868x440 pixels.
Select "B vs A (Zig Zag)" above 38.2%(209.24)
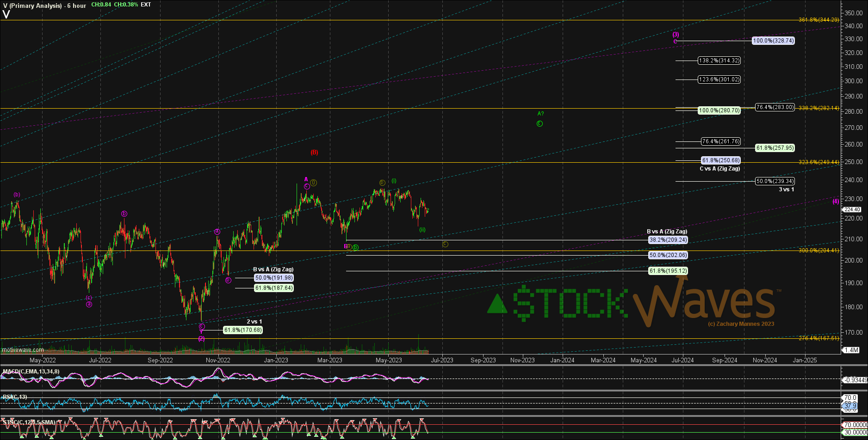tap(667, 232)
